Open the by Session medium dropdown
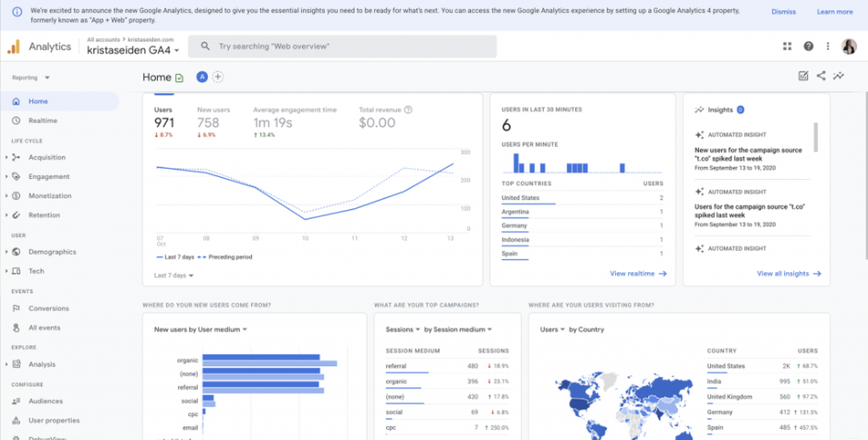Screen dimensions: 868x440 (x=458, y=329)
